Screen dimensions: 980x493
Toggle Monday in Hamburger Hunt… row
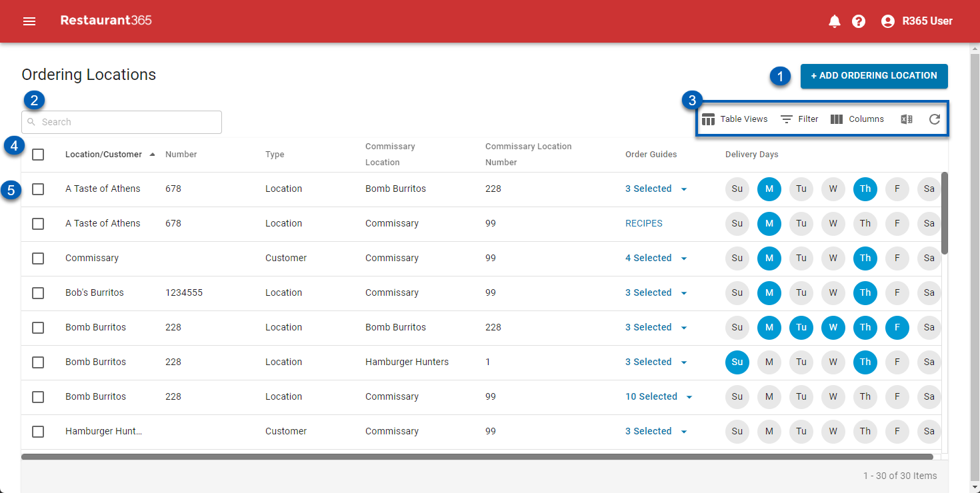click(x=769, y=432)
